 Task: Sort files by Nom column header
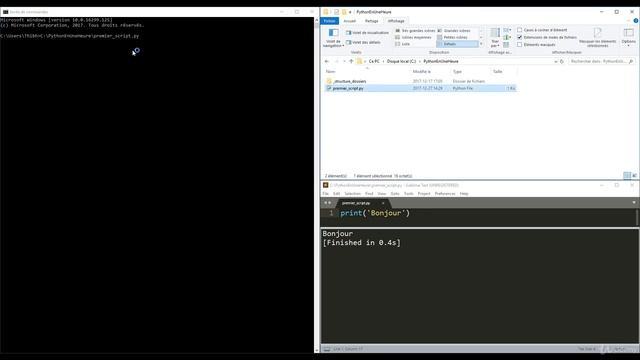tap(330, 71)
